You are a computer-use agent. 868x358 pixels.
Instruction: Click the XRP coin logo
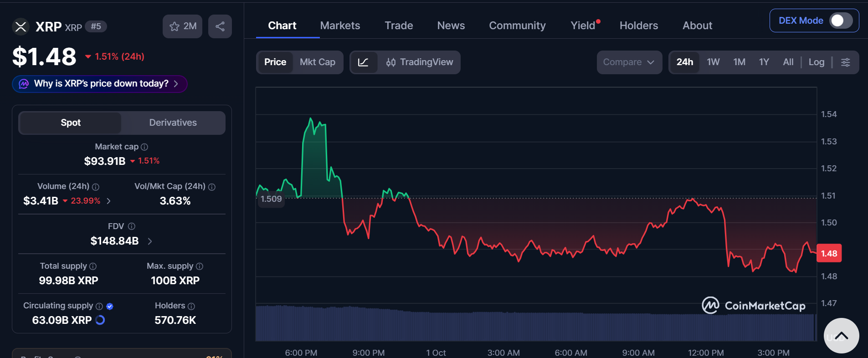point(21,26)
